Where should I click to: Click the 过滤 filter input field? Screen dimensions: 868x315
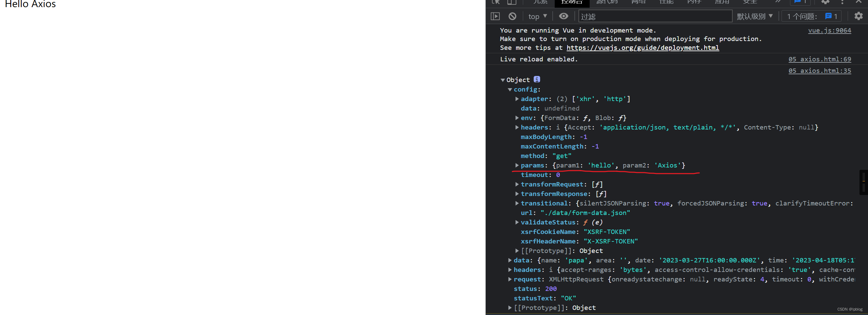(655, 16)
